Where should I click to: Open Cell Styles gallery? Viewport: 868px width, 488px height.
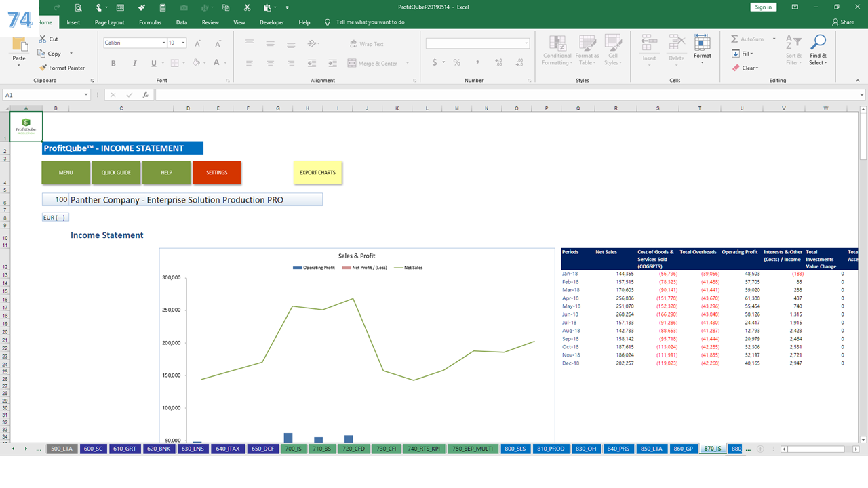click(x=613, y=51)
